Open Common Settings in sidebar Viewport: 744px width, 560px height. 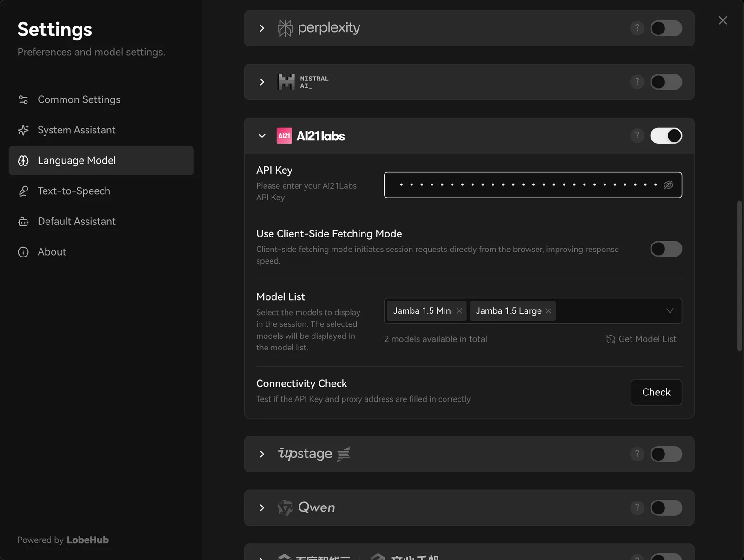pyautogui.click(x=79, y=99)
